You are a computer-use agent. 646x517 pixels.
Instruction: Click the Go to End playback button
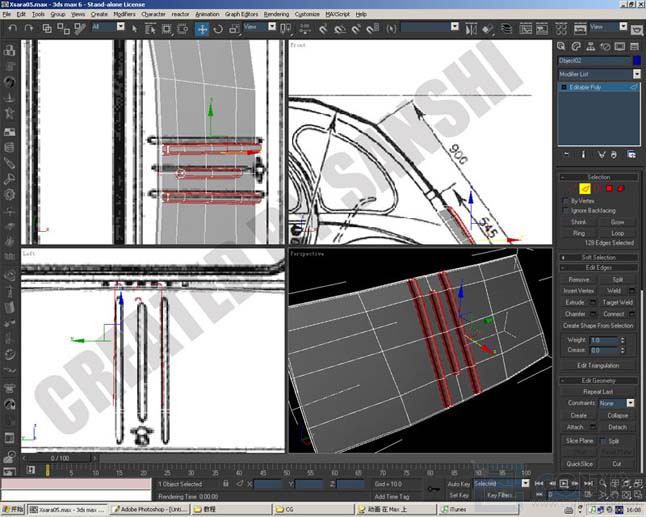(588, 483)
